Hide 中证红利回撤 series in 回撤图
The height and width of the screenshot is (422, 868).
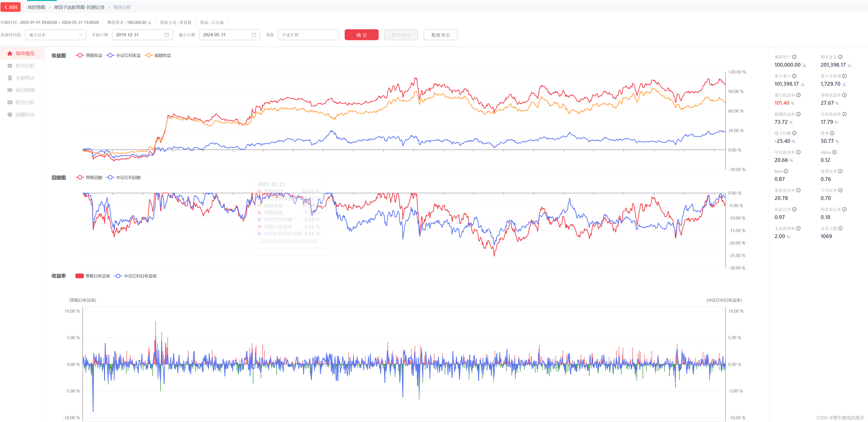click(124, 178)
